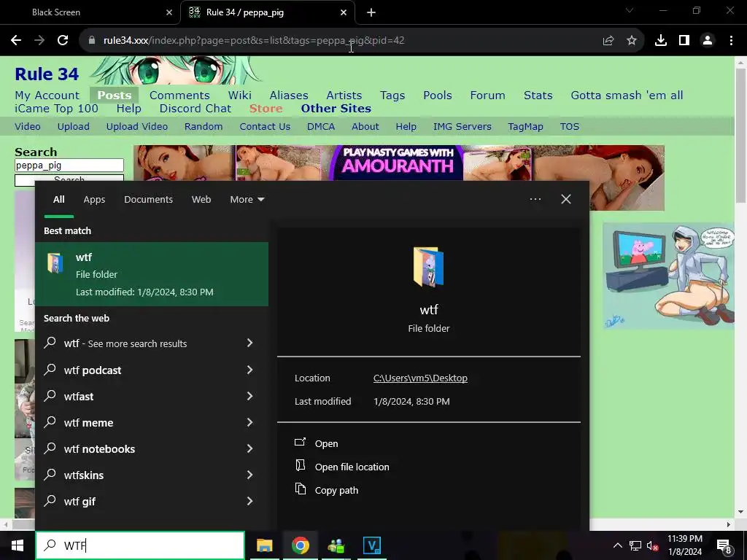Click Copy path for wtf folder
The width and height of the screenshot is (747, 560).
tap(336, 490)
